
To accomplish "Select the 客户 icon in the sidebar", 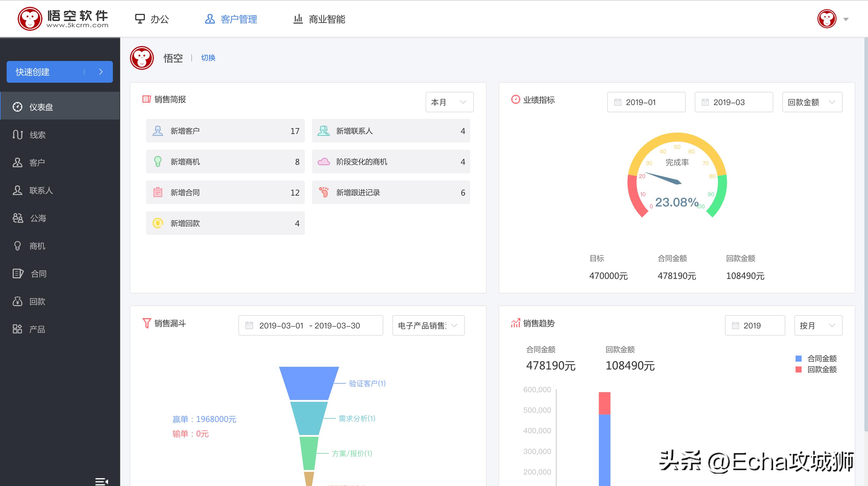I will coord(18,162).
